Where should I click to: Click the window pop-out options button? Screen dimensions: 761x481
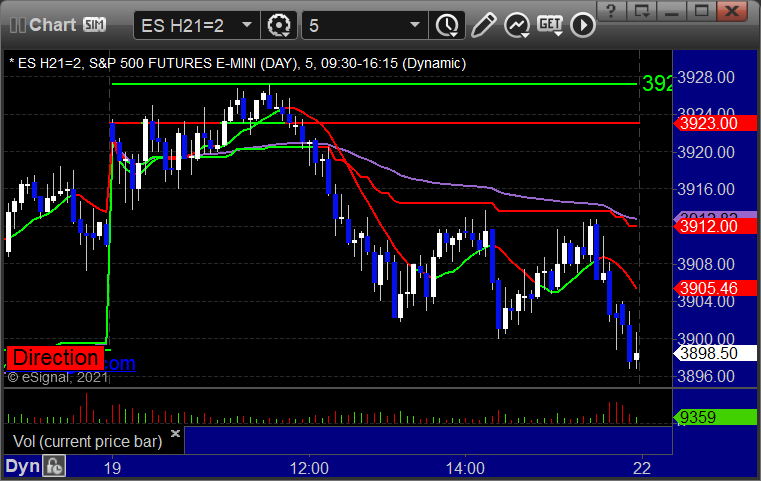pyautogui.click(x=642, y=11)
